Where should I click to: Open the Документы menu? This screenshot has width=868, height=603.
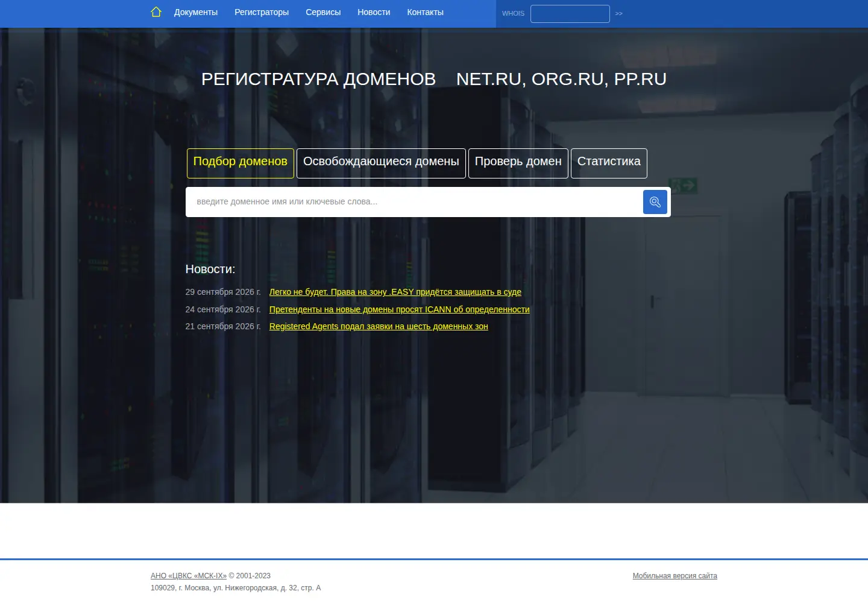pyautogui.click(x=196, y=12)
